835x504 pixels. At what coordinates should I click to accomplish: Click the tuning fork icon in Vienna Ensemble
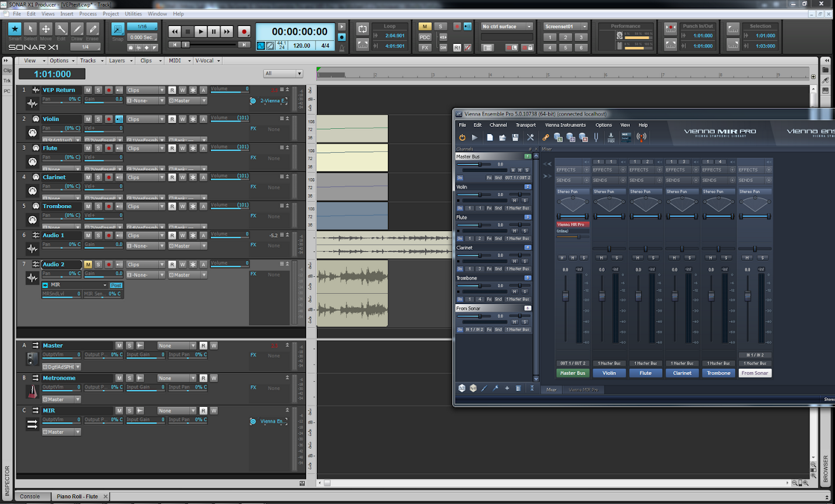(596, 137)
